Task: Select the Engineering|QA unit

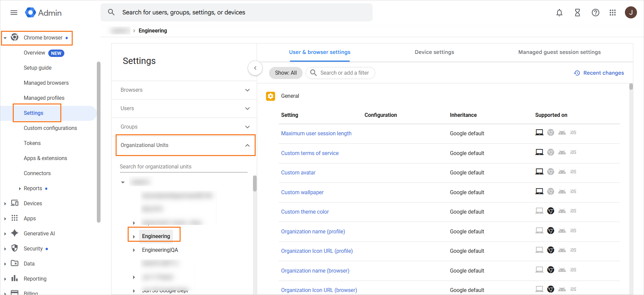Action: pyautogui.click(x=160, y=250)
